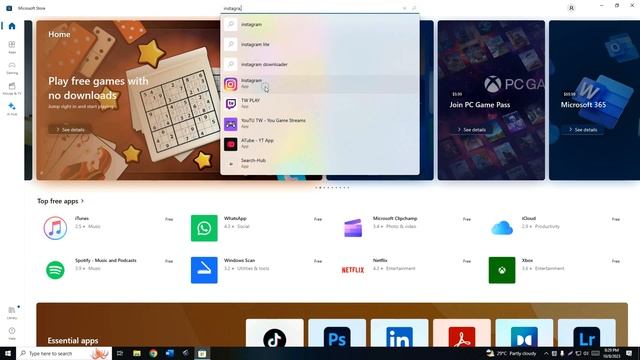Click the LinkedIn tile in Essential apps
This screenshot has height=360, width=640.
click(400, 334)
